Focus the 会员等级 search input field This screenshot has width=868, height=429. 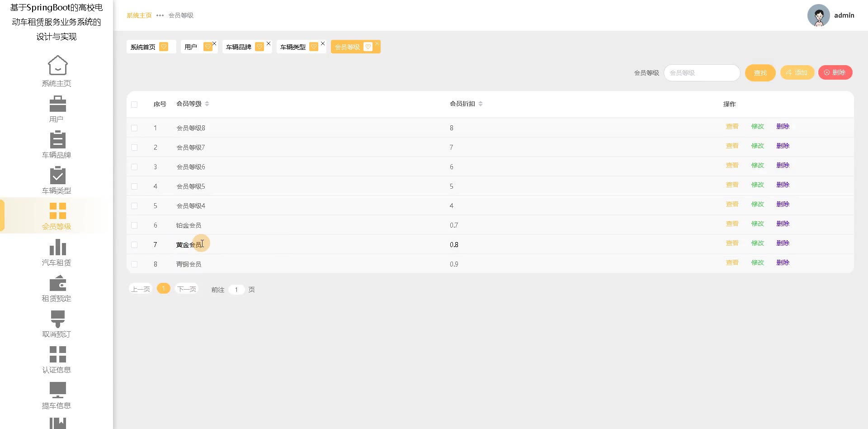click(x=702, y=73)
